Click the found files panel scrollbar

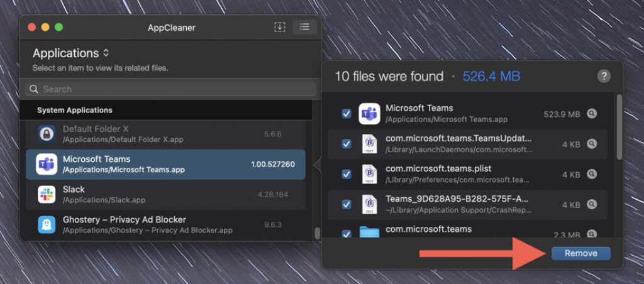coord(619,127)
